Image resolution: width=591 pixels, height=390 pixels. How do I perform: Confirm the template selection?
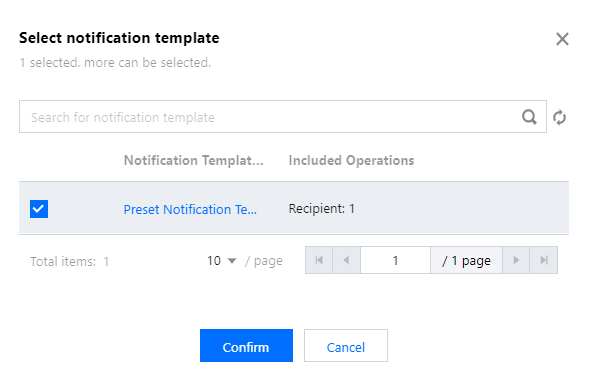pyautogui.click(x=246, y=346)
